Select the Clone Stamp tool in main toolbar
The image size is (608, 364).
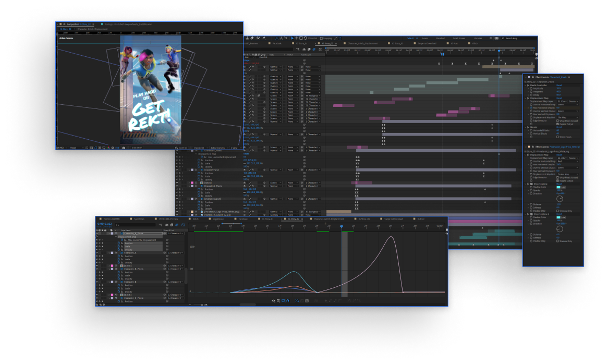pos(247,38)
